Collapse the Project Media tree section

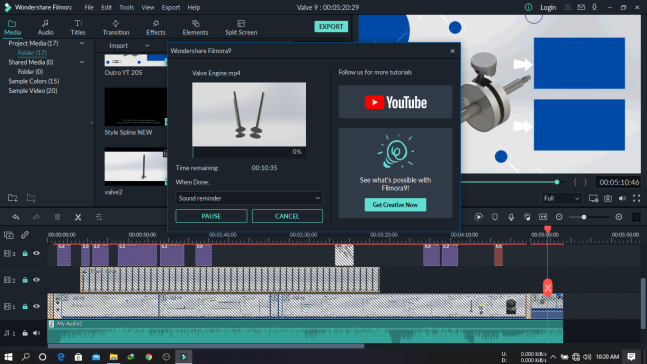point(82,43)
